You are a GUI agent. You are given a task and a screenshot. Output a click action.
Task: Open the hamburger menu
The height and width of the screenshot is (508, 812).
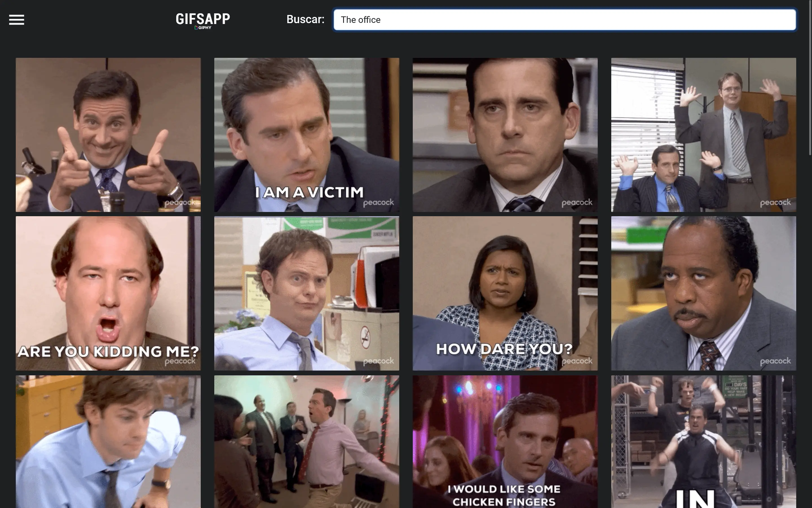pyautogui.click(x=16, y=20)
